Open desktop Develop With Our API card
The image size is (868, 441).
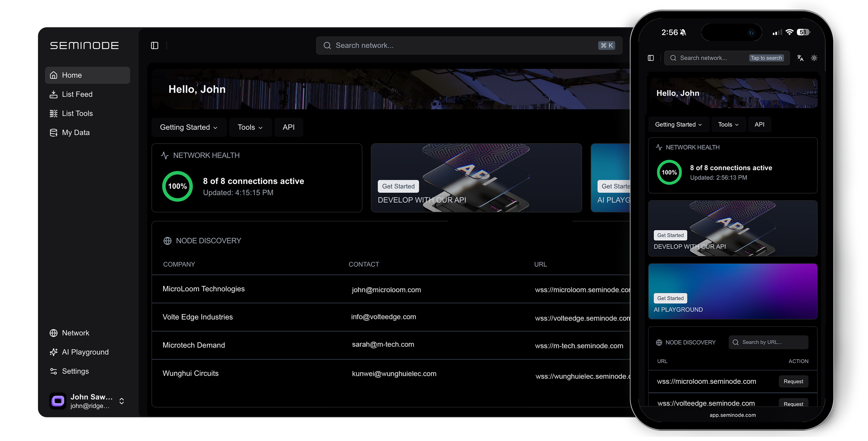476,178
